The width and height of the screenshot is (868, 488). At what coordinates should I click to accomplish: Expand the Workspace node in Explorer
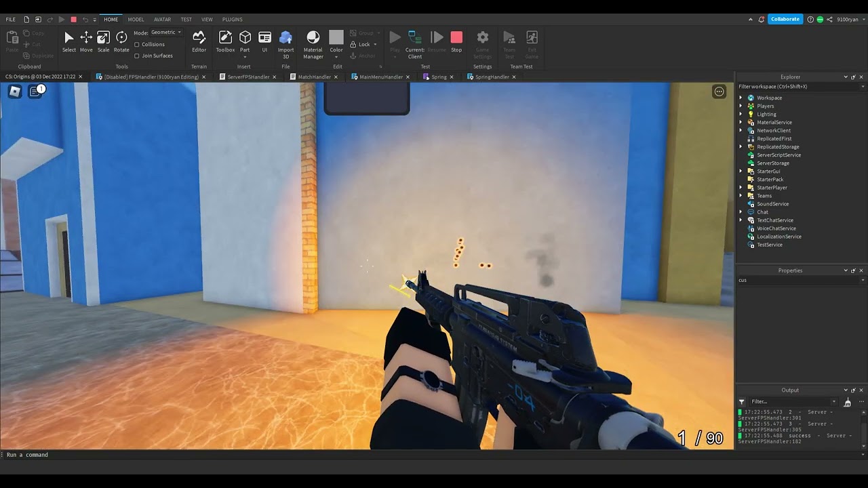point(740,98)
